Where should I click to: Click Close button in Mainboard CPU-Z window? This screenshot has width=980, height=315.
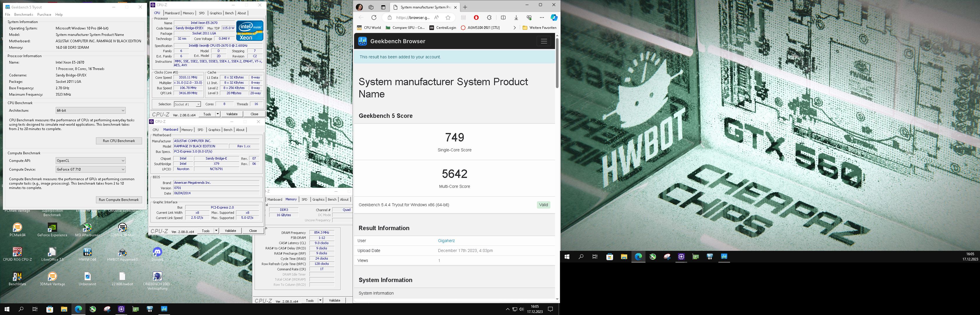point(253,230)
